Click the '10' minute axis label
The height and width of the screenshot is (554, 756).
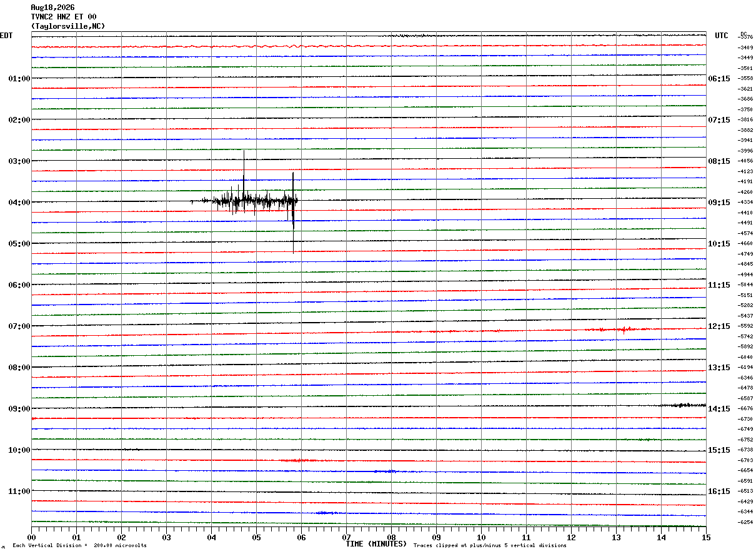click(482, 537)
